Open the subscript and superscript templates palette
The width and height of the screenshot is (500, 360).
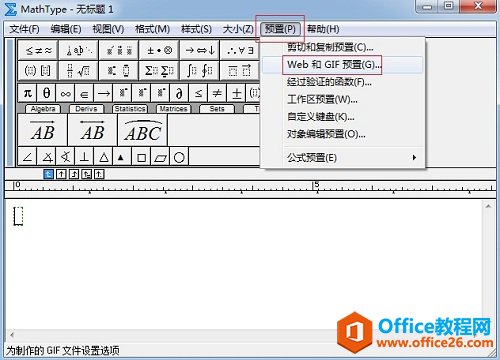click(119, 70)
